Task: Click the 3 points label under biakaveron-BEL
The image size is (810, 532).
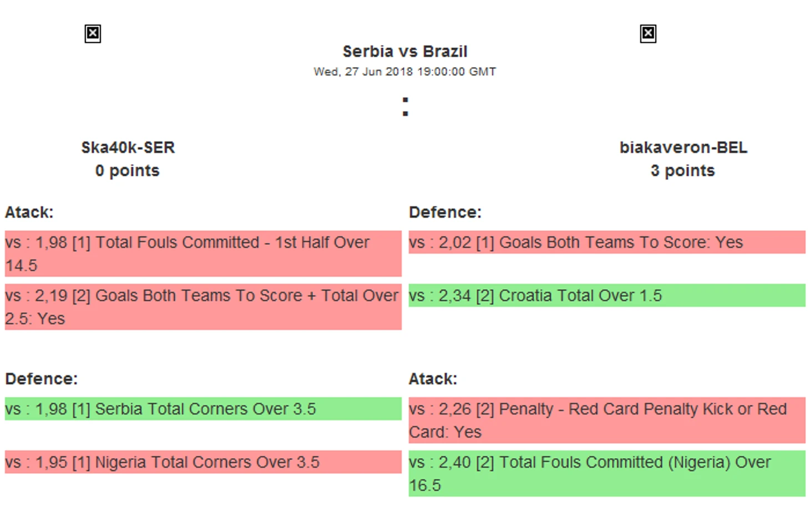Action: (682, 171)
